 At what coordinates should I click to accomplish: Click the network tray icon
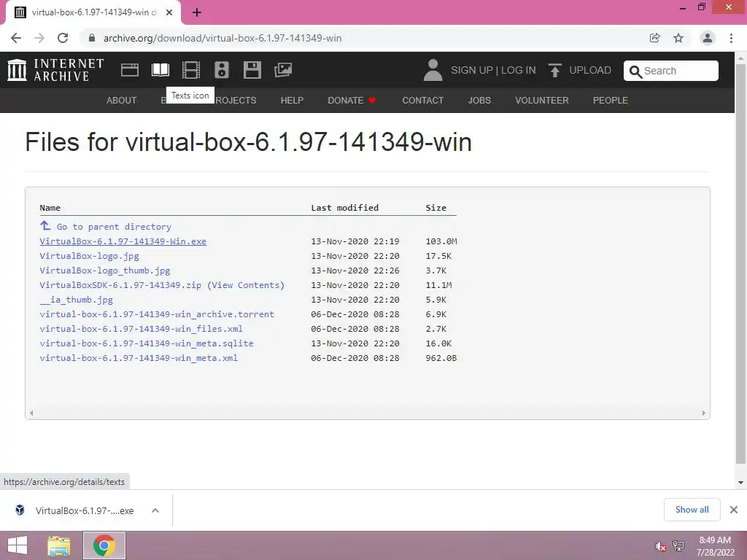678,546
